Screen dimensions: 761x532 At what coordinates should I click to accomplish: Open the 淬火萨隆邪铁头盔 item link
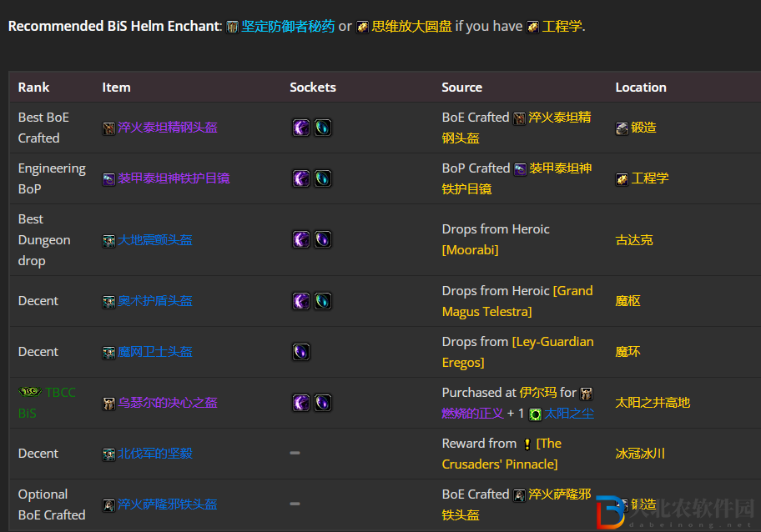[x=168, y=504]
